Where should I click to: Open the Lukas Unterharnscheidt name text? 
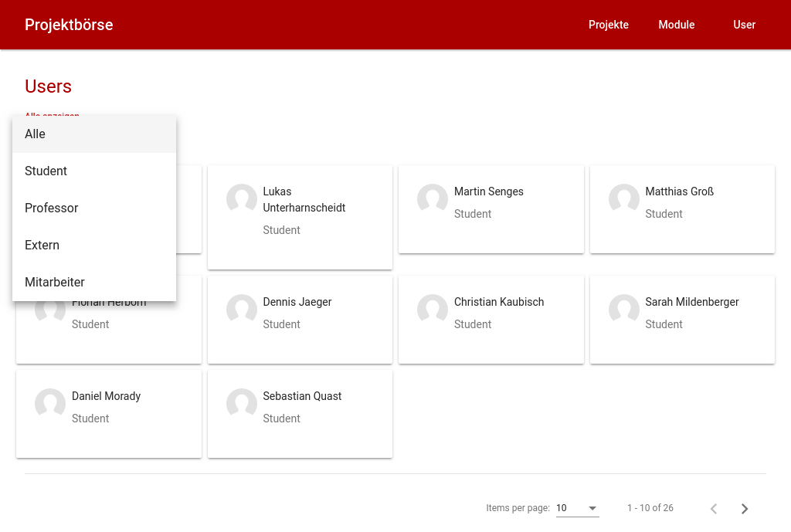(x=304, y=200)
